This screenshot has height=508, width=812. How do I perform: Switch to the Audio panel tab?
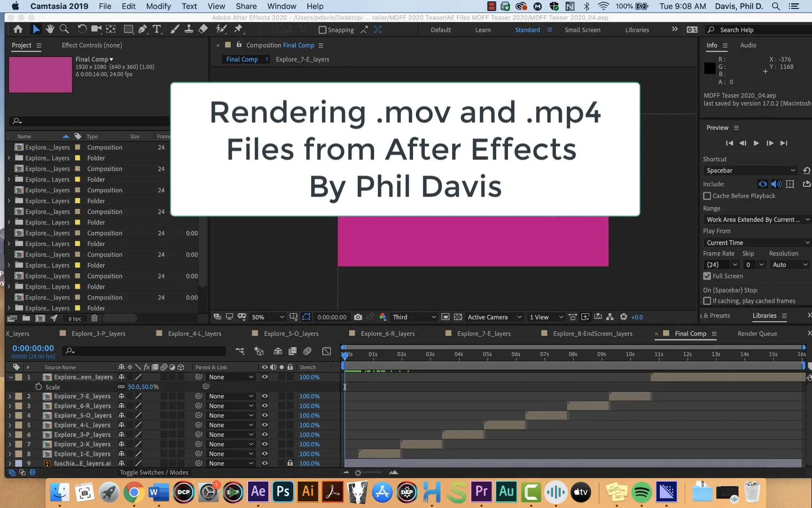748,45
